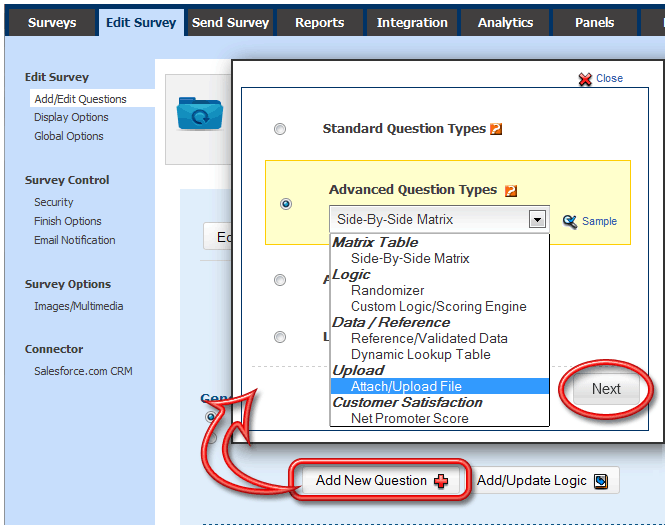Select the Standard Question Types radio button
Viewport: 670px width, 530px height.
point(280,129)
